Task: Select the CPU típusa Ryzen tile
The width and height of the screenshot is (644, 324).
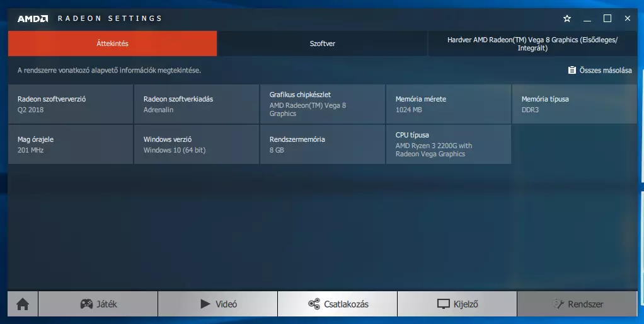Action: click(x=449, y=144)
